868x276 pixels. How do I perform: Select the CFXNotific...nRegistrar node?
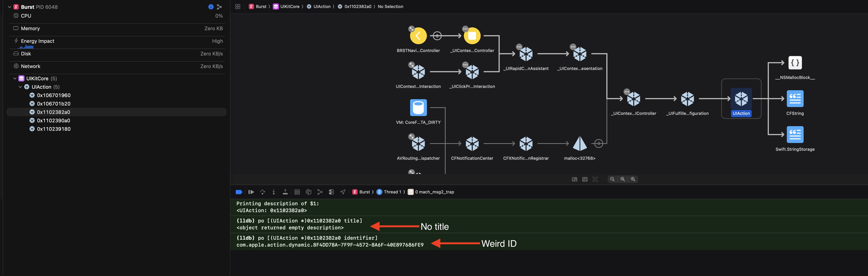pyautogui.click(x=526, y=144)
